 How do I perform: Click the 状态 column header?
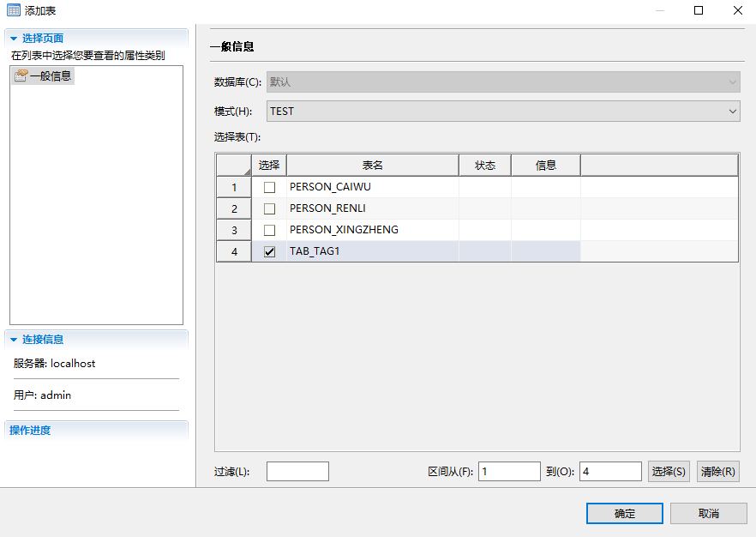(x=485, y=166)
